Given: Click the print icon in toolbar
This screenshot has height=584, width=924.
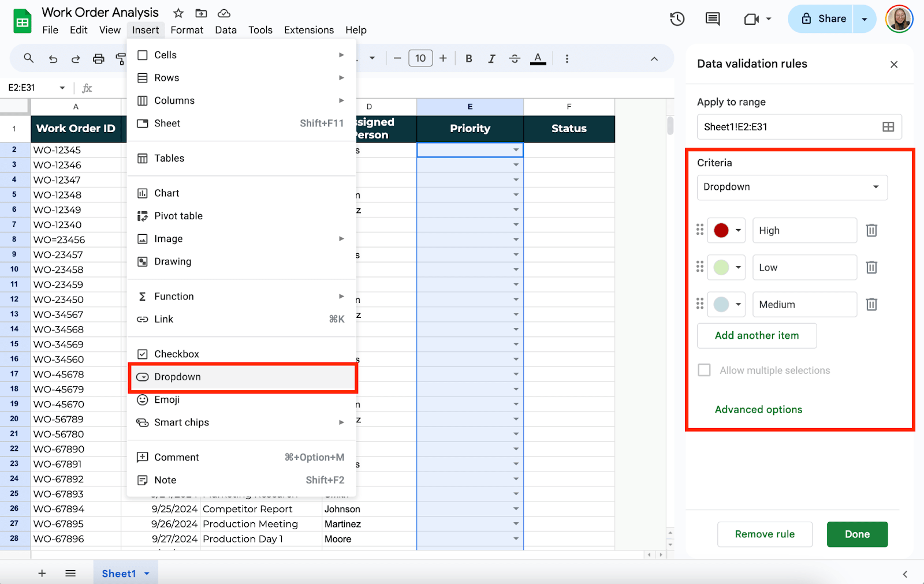Looking at the screenshot, I should click(x=99, y=58).
